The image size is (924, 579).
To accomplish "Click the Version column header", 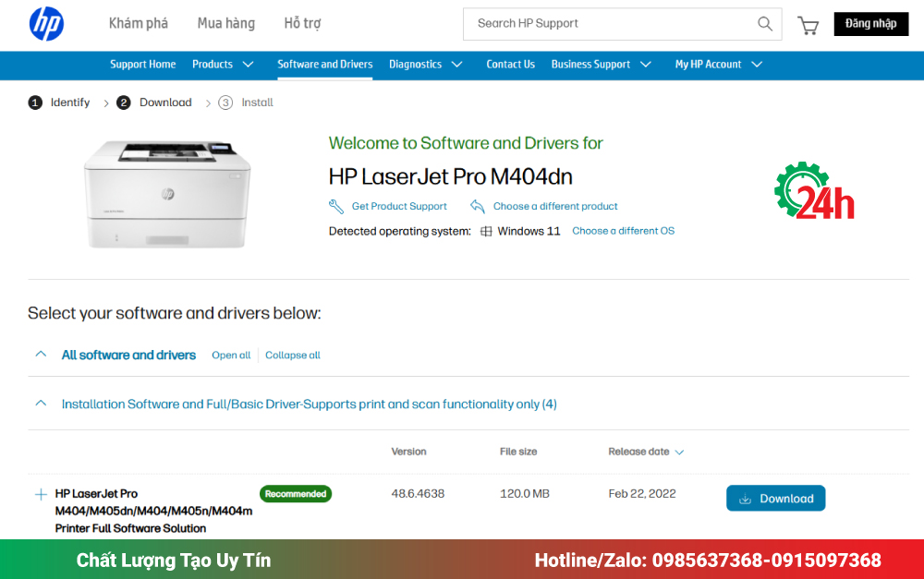I will pos(408,452).
